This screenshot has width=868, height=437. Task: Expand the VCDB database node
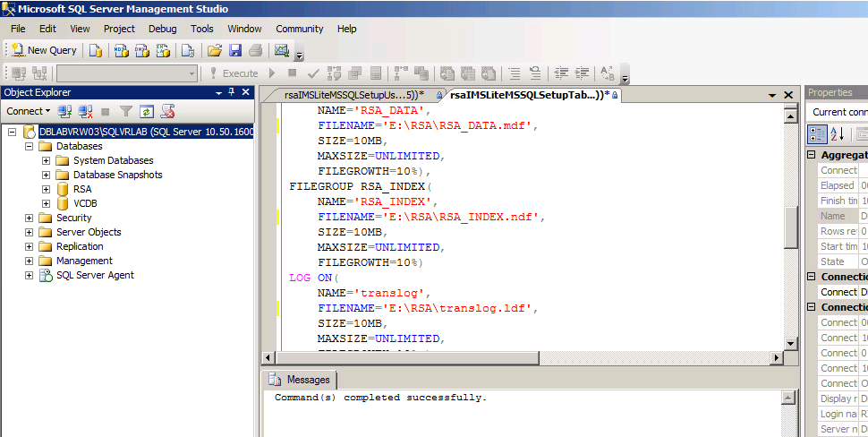(x=46, y=204)
